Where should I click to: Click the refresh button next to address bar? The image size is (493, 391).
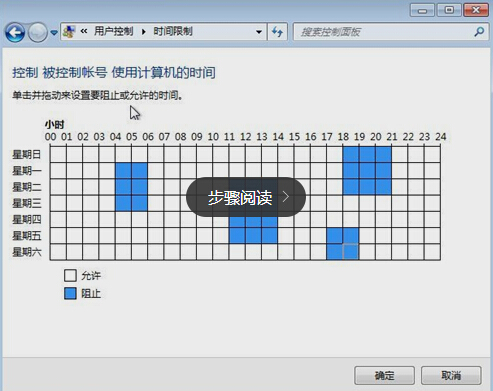pos(277,32)
